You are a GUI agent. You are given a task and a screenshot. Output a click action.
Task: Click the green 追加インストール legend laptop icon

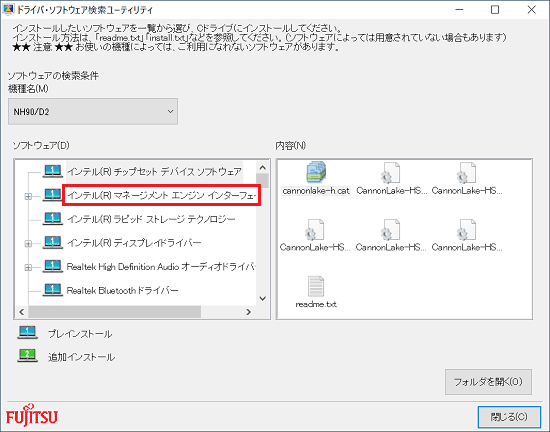tap(27, 356)
